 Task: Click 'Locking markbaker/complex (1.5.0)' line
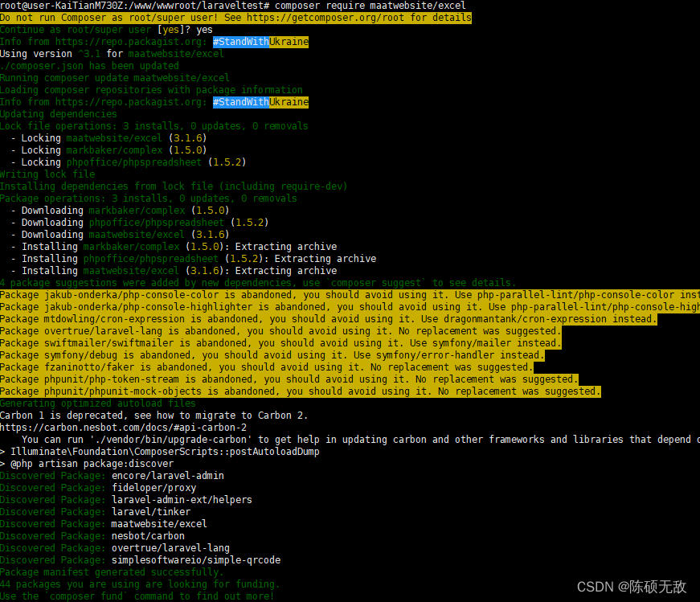[109, 150]
